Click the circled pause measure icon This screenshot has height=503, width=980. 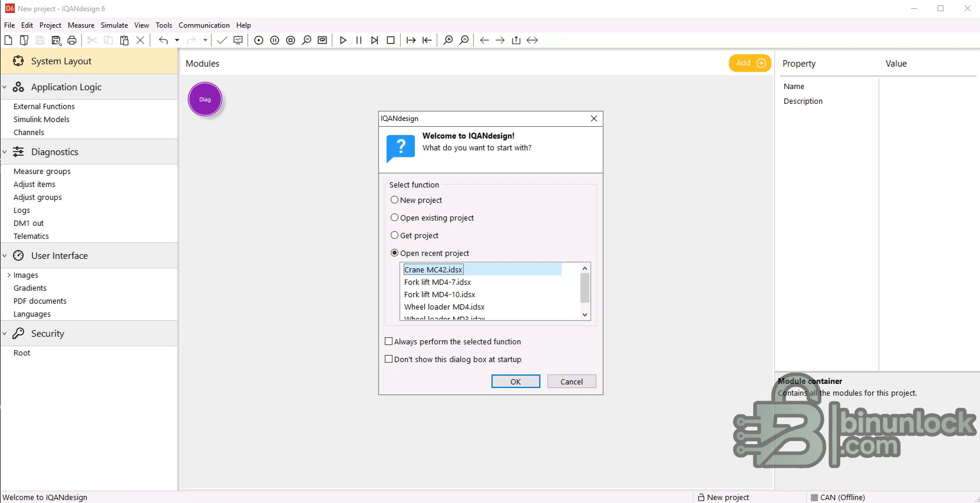click(x=275, y=40)
